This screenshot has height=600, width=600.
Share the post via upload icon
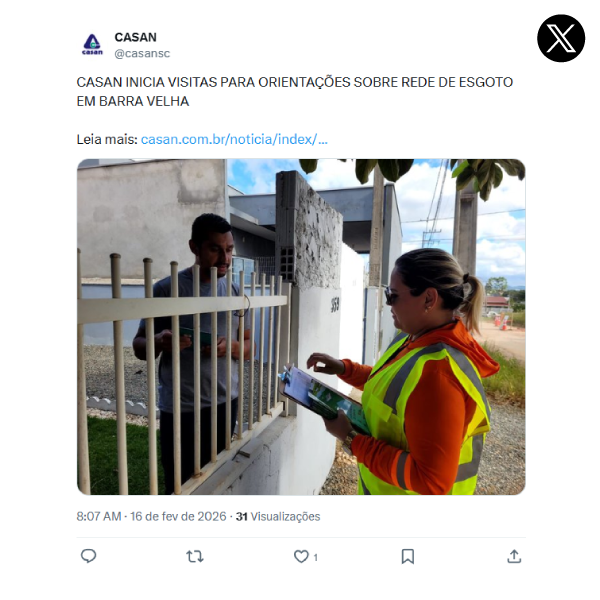point(514,556)
